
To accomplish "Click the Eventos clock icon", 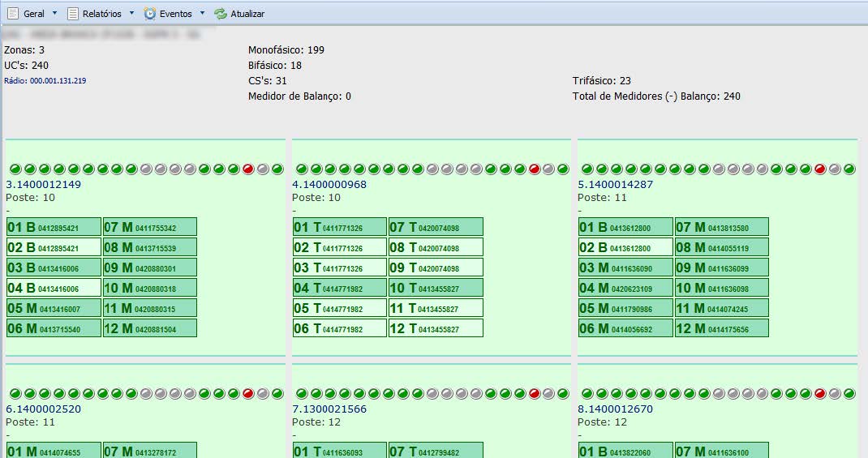I will point(150,14).
